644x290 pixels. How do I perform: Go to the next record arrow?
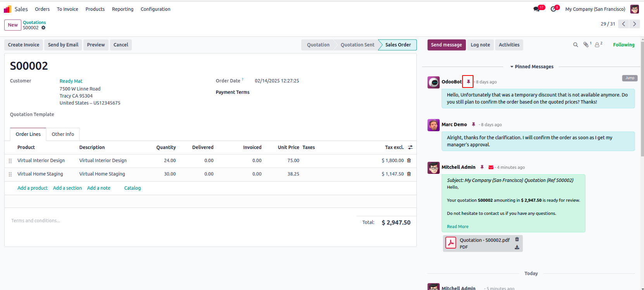tap(634, 24)
